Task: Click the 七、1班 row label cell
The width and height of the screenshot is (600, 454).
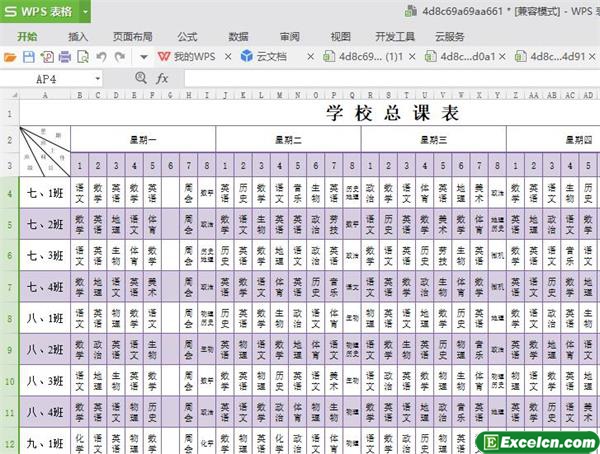Action: (45, 193)
